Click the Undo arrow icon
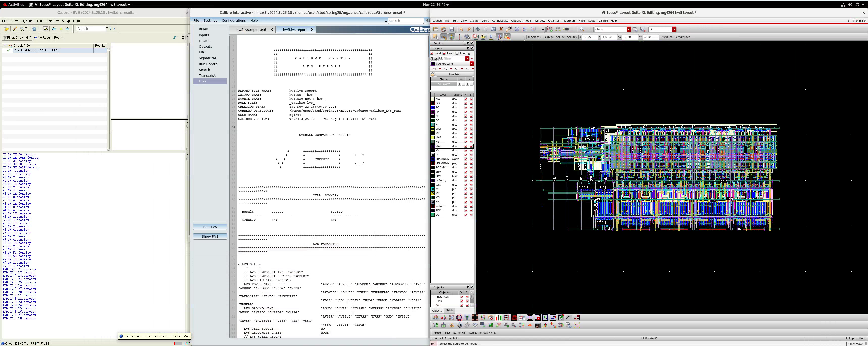Image resolution: width=868 pixels, height=346 pixels. click(x=461, y=29)
